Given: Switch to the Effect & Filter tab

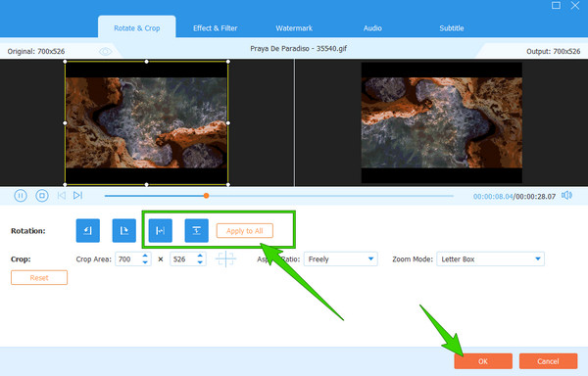Looking at the screenshot, I should coord(215,28).
